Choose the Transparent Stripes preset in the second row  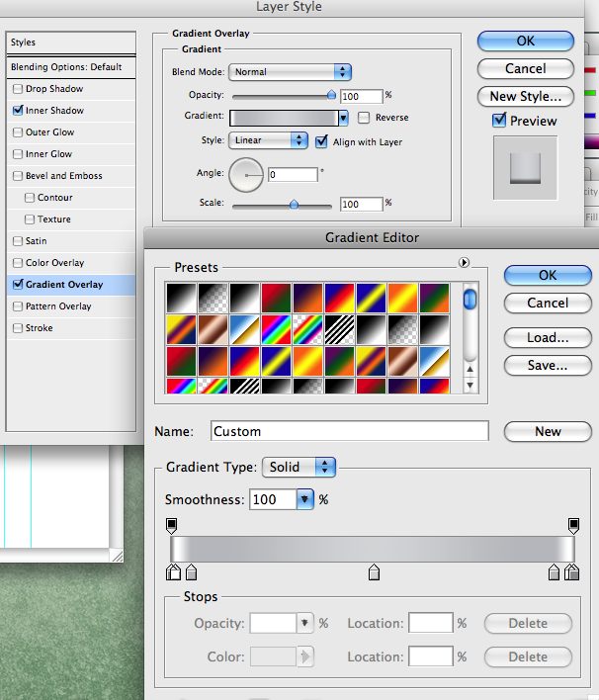click(x=339, y=329)
